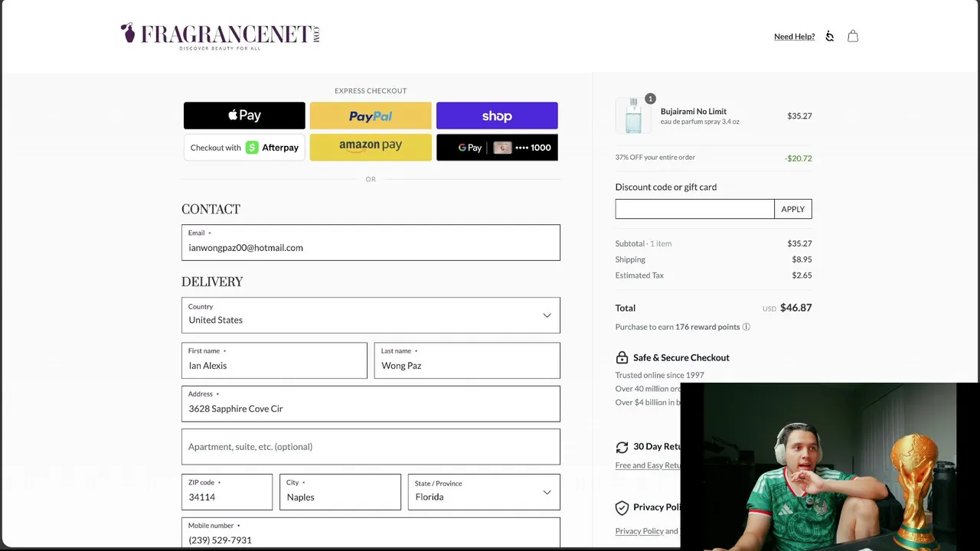Click the reward points info icon
This screenshot has width=980, height=551.
click(x=746, y=327)
